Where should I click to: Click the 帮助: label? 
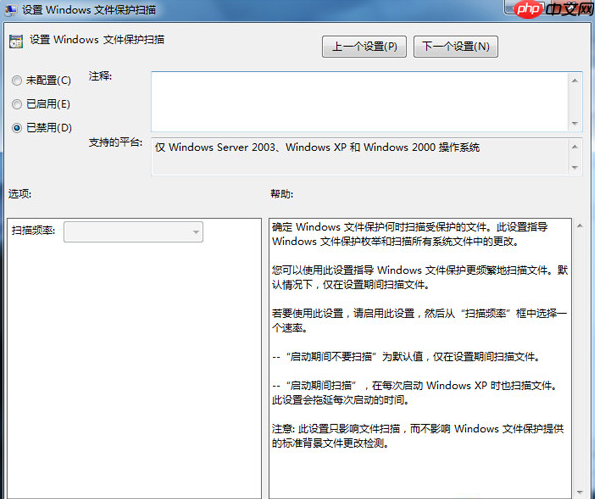tap(282, 194)
